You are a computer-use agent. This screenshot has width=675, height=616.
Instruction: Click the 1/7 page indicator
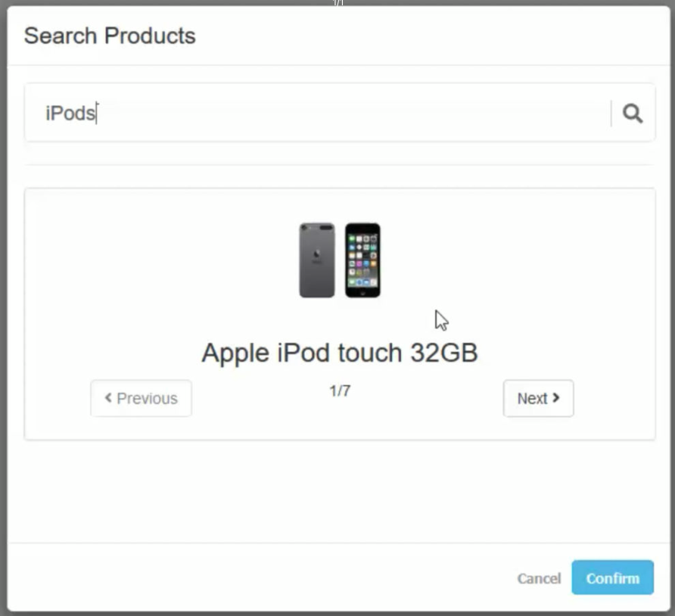coord(340,391)
